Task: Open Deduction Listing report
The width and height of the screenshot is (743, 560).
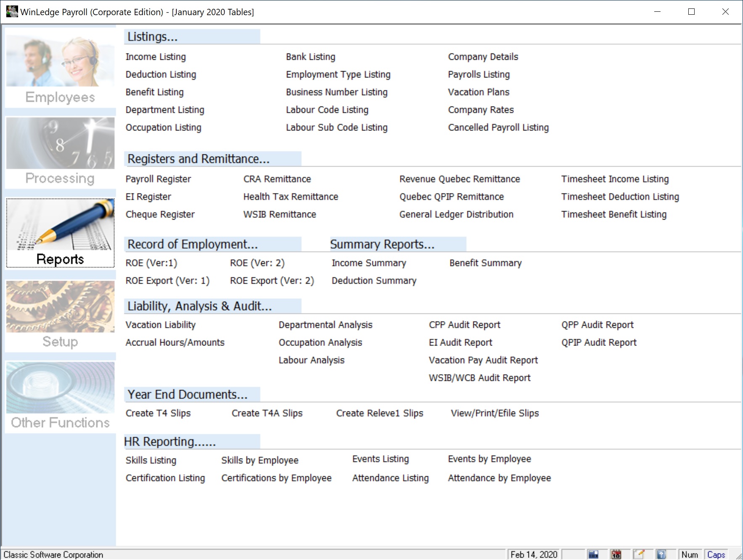Action: pos(161,74)
